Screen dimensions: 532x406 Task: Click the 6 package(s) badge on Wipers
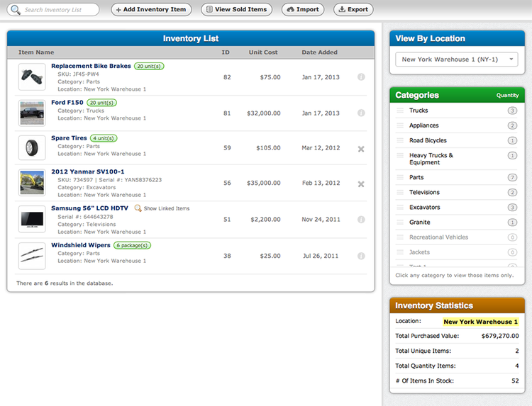point(132,245)
